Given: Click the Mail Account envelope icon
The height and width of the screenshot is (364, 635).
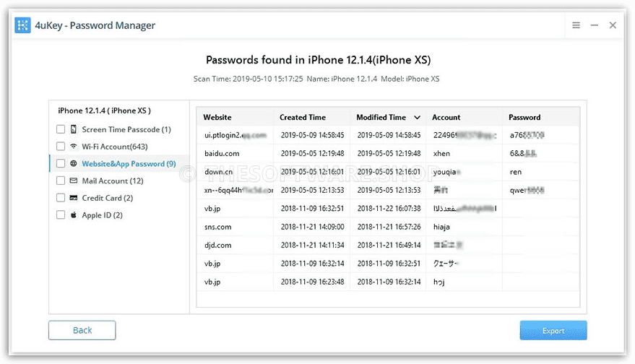Looking at the screenshot, I should 73,181.
